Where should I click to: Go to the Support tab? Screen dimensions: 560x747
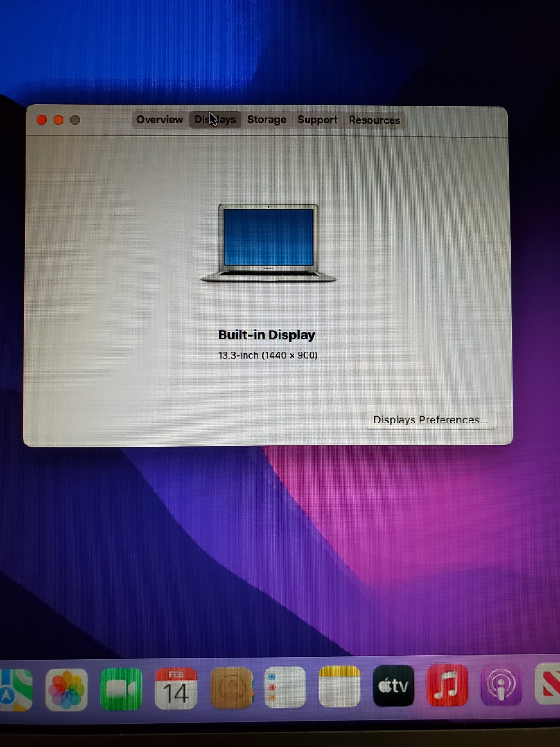tap(317, 120)
